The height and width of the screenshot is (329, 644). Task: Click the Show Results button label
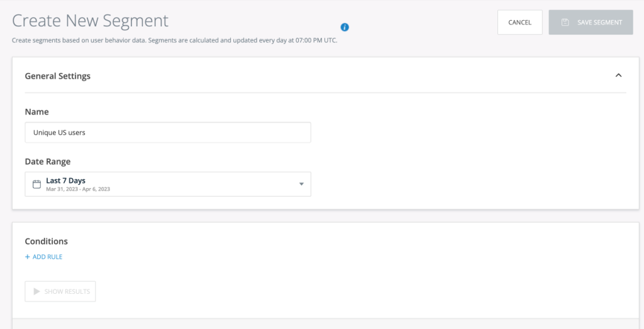coord(67,291)
